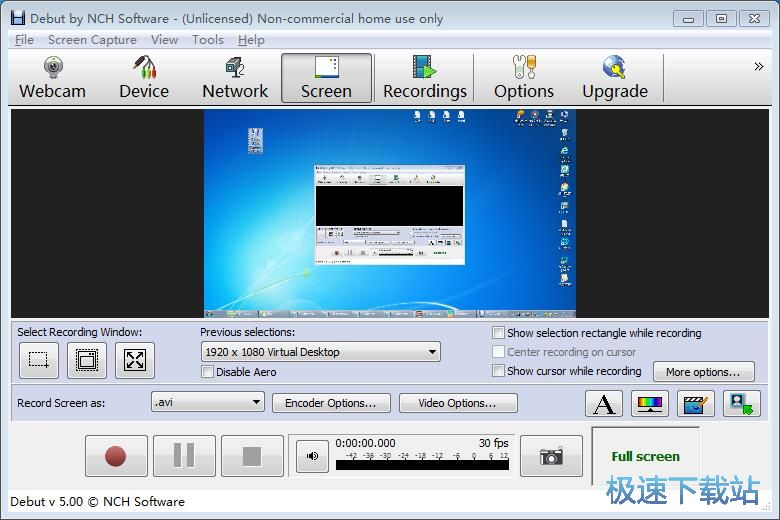Screen dimensions: 780x520
Task: Click the Full screen status display
Action: coord(645,456)
